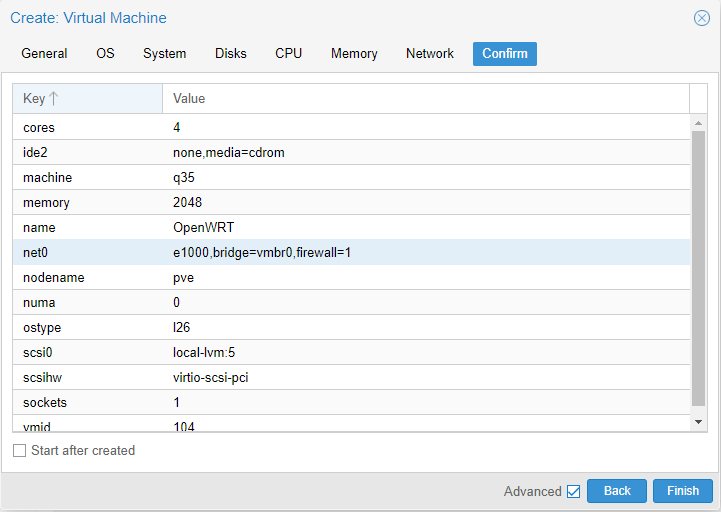
Task: Open the Network tab
Action: click(x=429, y=54)
